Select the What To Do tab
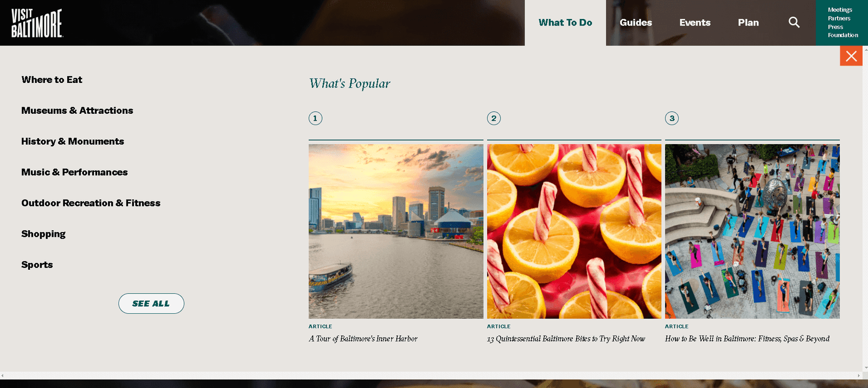 (565, 23)
